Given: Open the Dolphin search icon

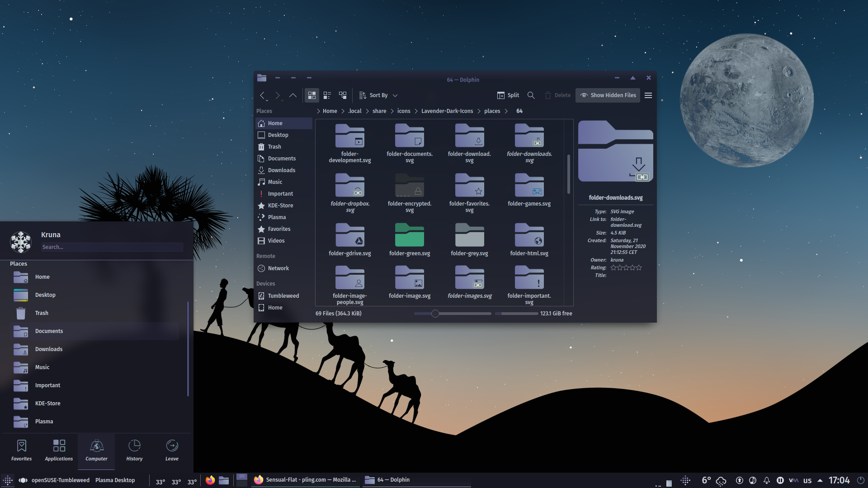Looking at the screenshot, I should pos(531,95).
